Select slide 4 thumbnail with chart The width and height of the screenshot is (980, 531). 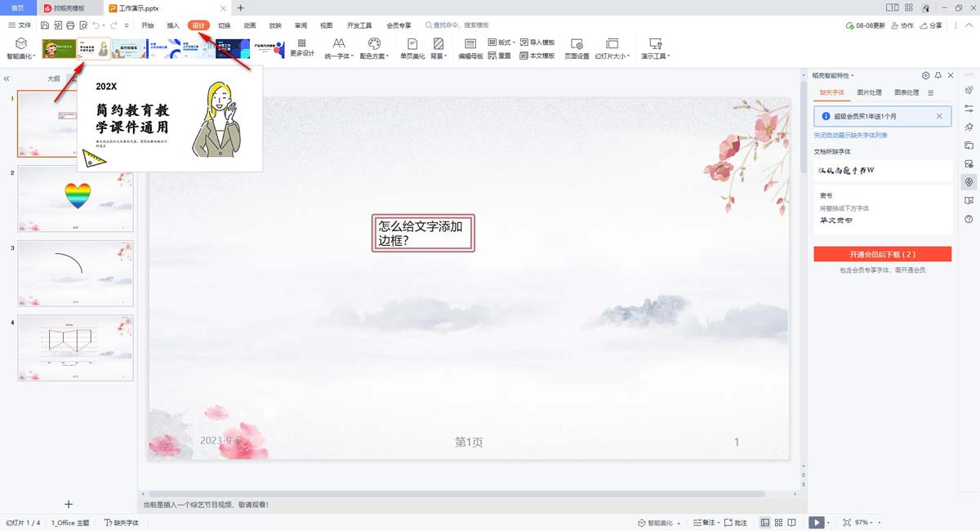[76, 347]
